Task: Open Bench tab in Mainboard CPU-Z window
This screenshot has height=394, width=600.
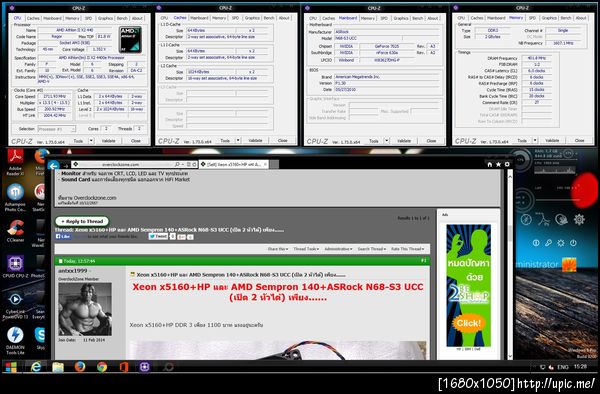Action: pyautogui.click(x=417, y=18)
